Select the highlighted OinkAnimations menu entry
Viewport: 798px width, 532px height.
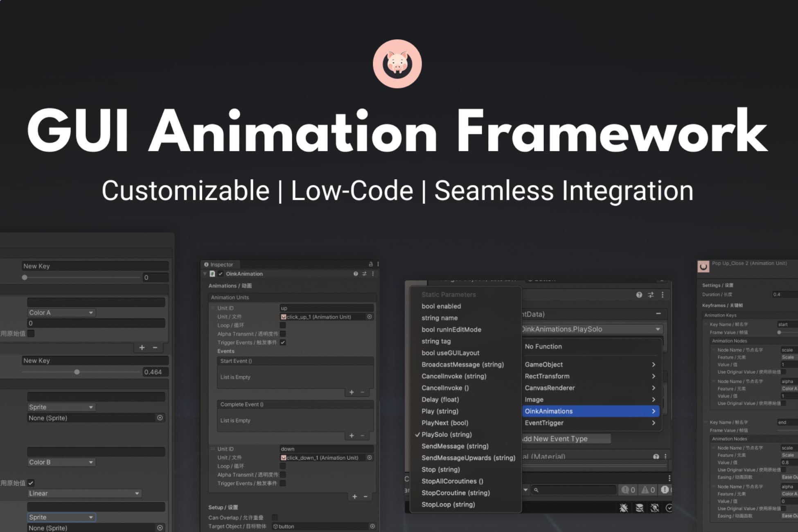[590, 411]
